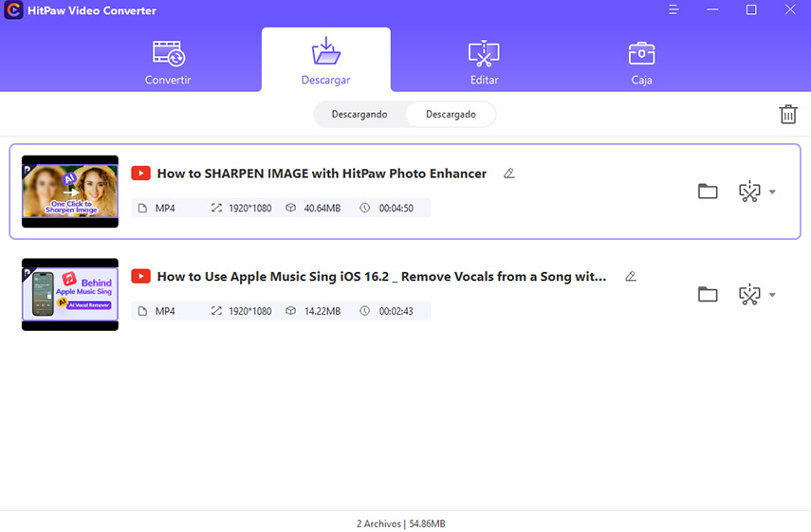The height and width of the screenshot is (532, 811).
Task: Click the MP4 format of SHARPEN IMAGE video
Action: tap(165, 208)
